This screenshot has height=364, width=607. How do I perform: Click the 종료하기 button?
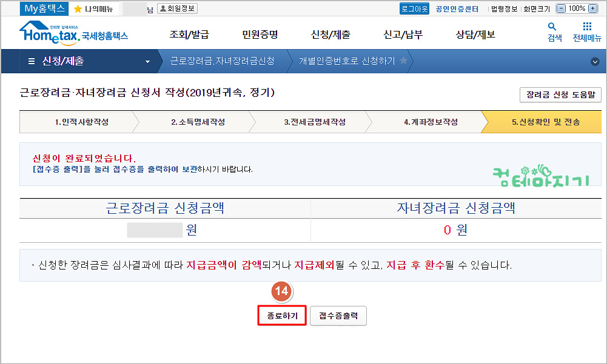pos(282,316)
